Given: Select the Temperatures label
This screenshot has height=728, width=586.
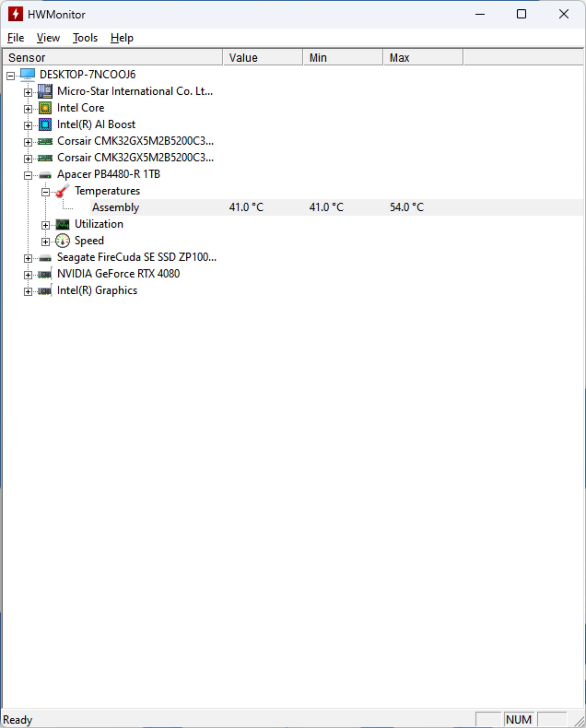Looking at the screenshot, I should click(x=107, y=191).
